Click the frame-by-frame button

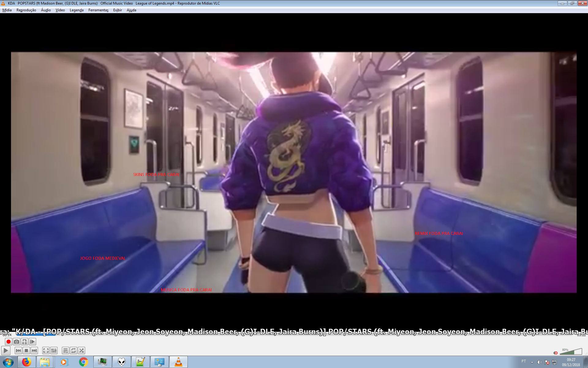[32, 342]
